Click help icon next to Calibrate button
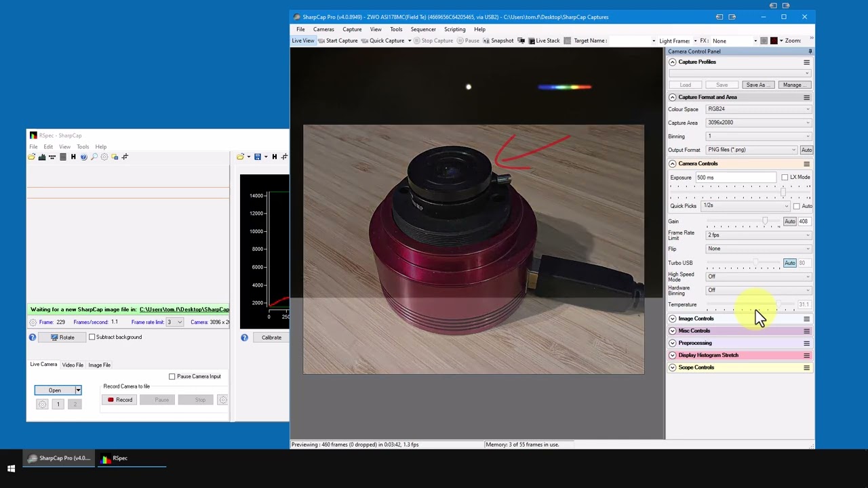 (x=244, y=337)
